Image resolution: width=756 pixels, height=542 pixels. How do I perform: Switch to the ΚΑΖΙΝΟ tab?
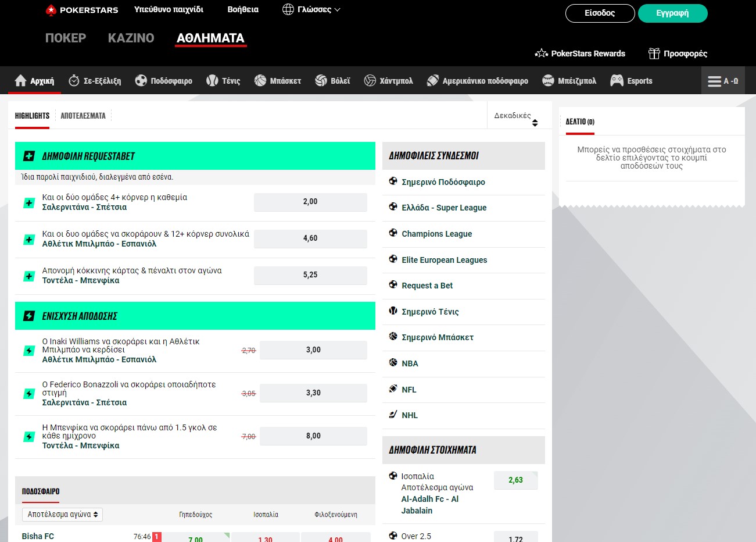[x=131, y=38]
